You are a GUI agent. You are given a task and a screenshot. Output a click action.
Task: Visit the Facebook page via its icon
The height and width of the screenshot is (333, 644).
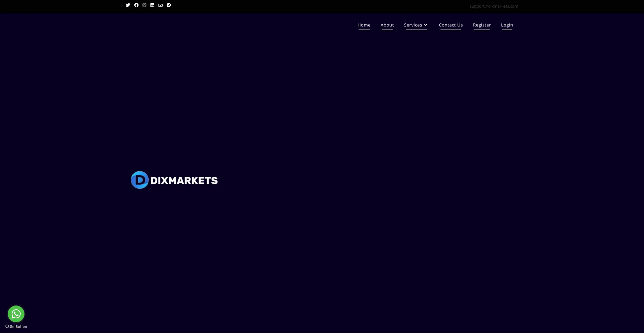coord(136,5)
